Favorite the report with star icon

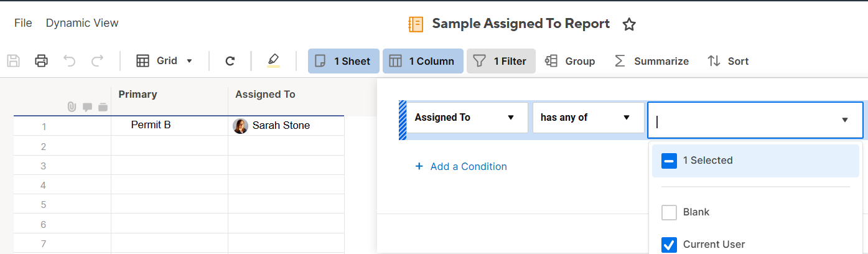pos(629,24)
